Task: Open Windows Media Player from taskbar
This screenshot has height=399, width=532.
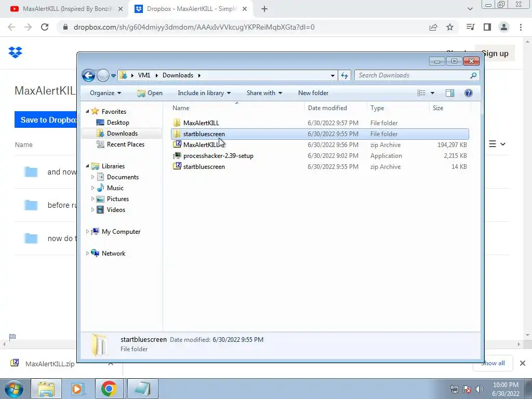Action: click(78, 389)
